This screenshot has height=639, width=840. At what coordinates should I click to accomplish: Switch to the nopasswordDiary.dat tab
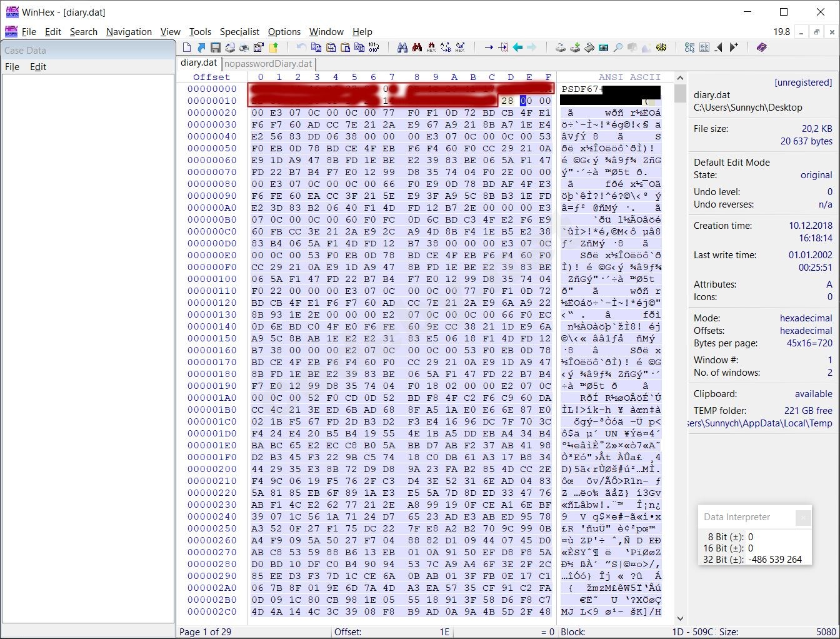[x=268, y=64]
